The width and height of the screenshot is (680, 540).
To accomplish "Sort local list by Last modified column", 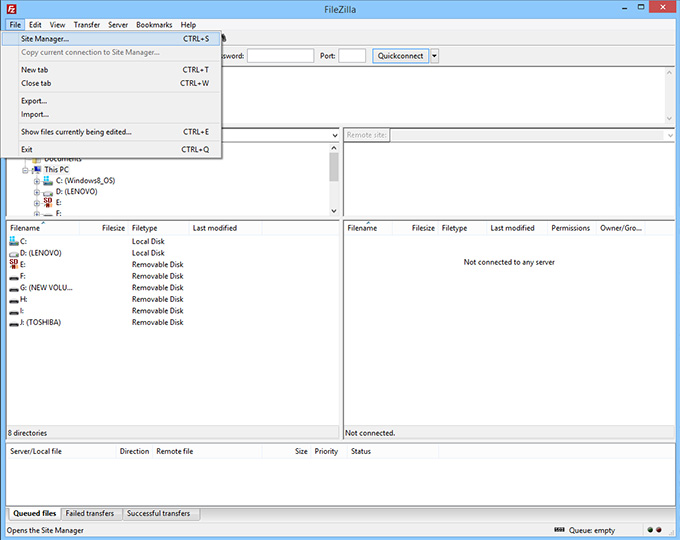I will click(x=226, y=228).
